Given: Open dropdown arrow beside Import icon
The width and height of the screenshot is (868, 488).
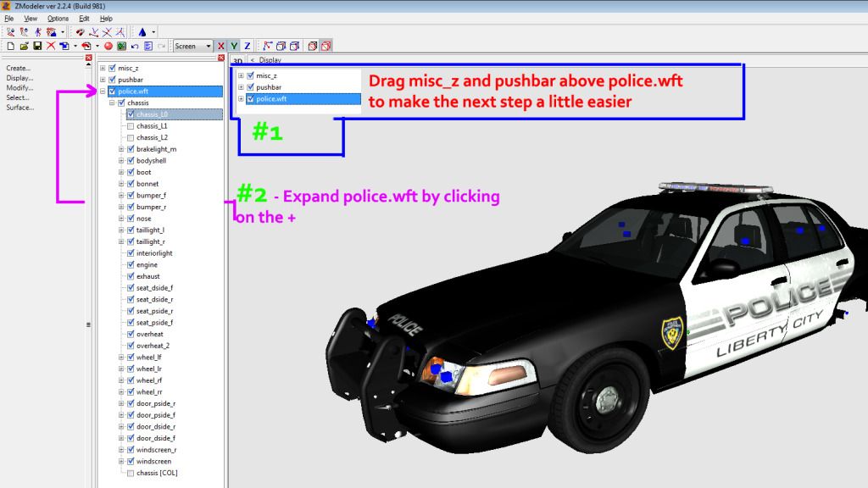Looking at the screenshot, I should 75,46.
